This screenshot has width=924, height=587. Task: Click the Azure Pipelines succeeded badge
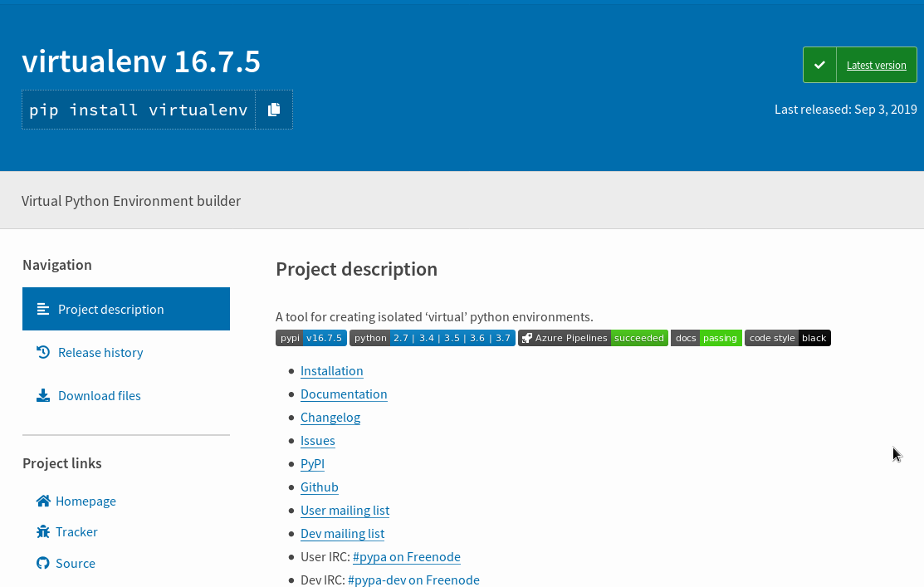[x=593, y=338]
